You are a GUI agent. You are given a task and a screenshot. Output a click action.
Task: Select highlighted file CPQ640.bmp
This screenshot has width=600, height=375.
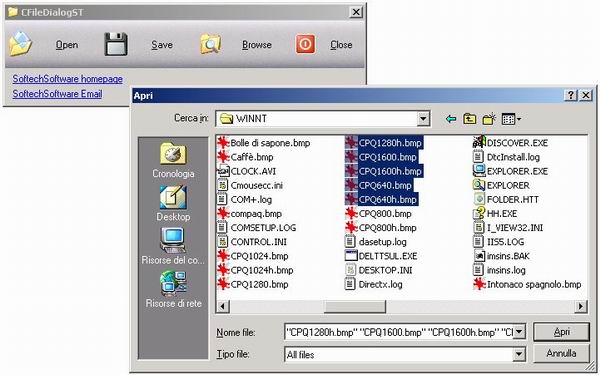[379, 185]
